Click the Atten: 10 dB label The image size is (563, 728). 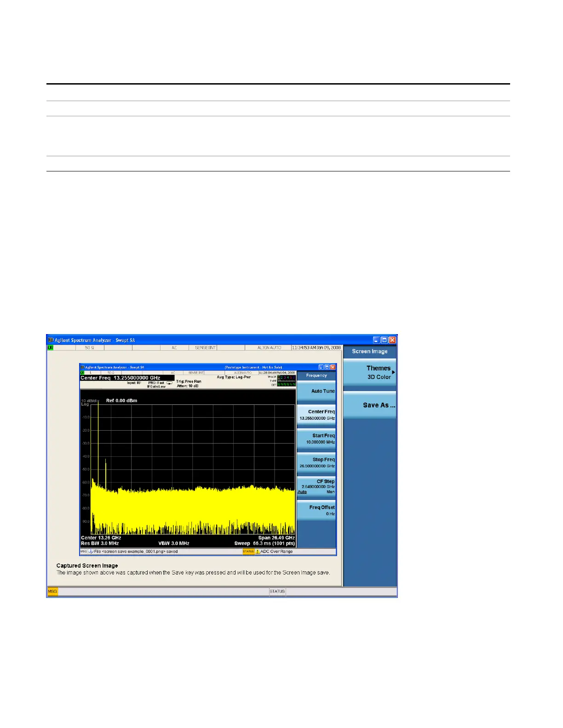[x=188, y=386]
